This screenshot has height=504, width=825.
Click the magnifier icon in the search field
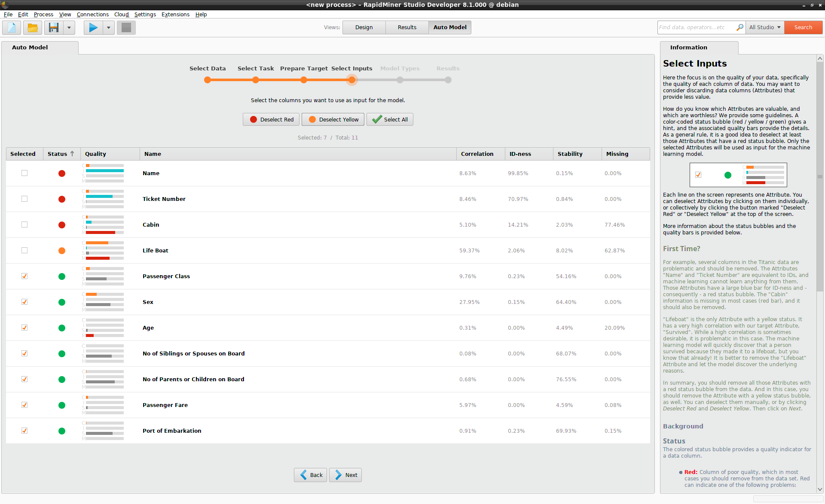pyautogui.click(x=739, y=27)
